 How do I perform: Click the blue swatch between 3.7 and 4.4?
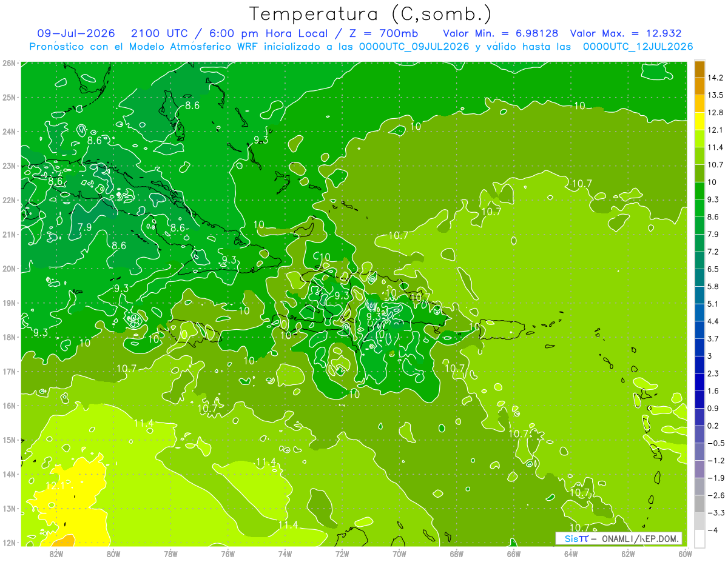pyautogui.click(x=699, y=329)
